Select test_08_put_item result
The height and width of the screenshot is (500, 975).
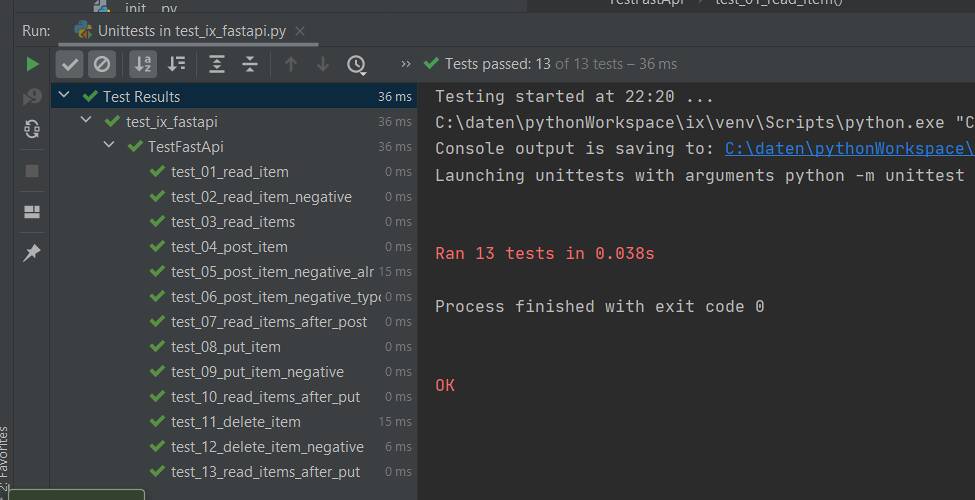pos(234,346)
